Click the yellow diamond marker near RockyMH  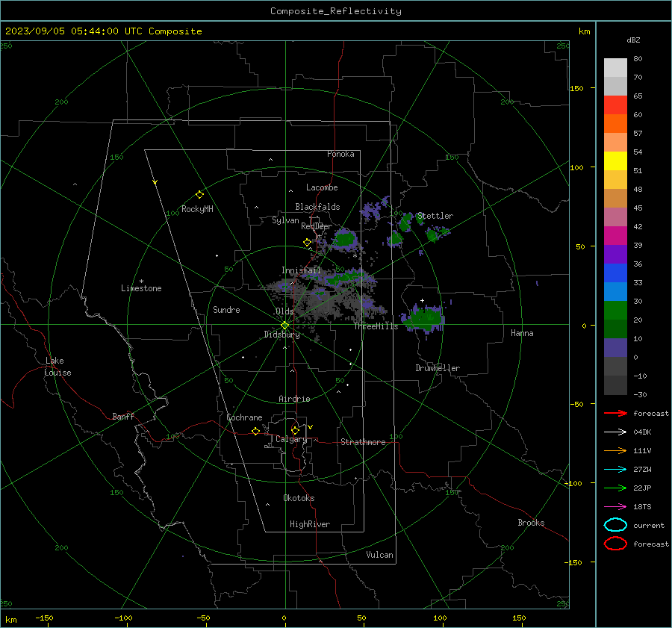click(199, 195)
